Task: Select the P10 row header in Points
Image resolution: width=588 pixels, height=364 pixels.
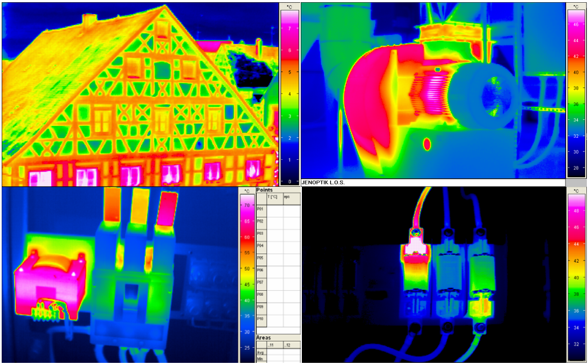Action: click(261, 321)
